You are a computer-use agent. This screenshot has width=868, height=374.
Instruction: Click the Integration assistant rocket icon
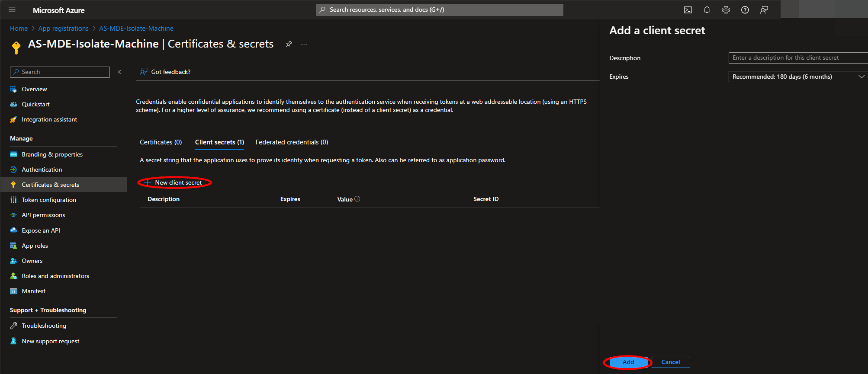13,119
